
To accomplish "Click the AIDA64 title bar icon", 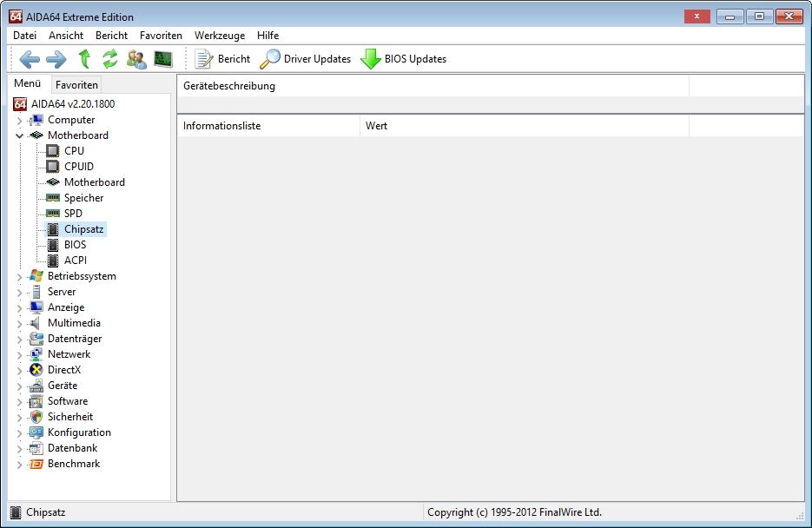I will (16, 16).
